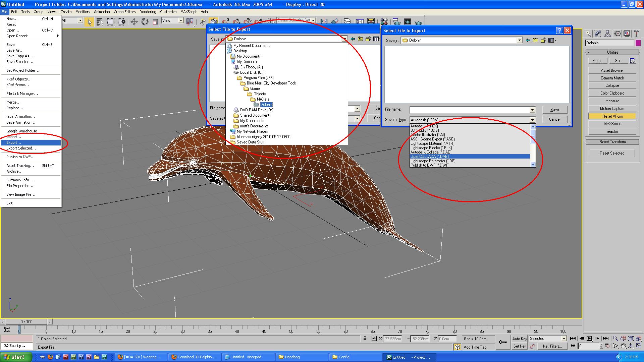
Task: Click the Measure utility button
Action: (x=612, y=101)
